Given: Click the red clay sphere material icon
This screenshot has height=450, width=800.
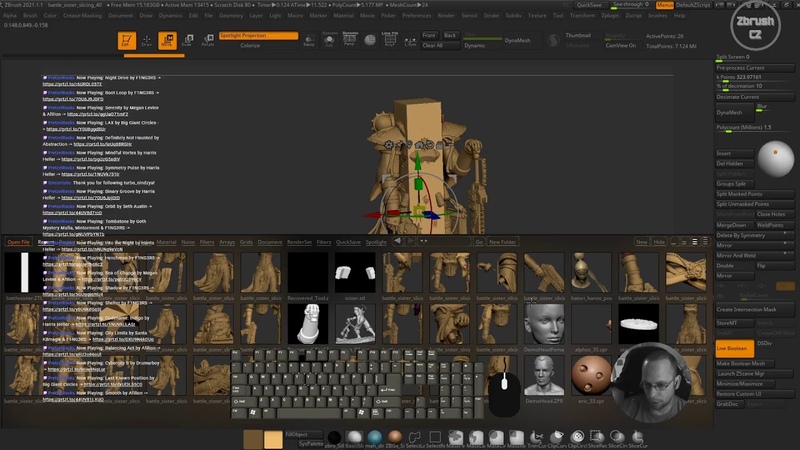Looking at the screenshot, I should click(393, 435).
